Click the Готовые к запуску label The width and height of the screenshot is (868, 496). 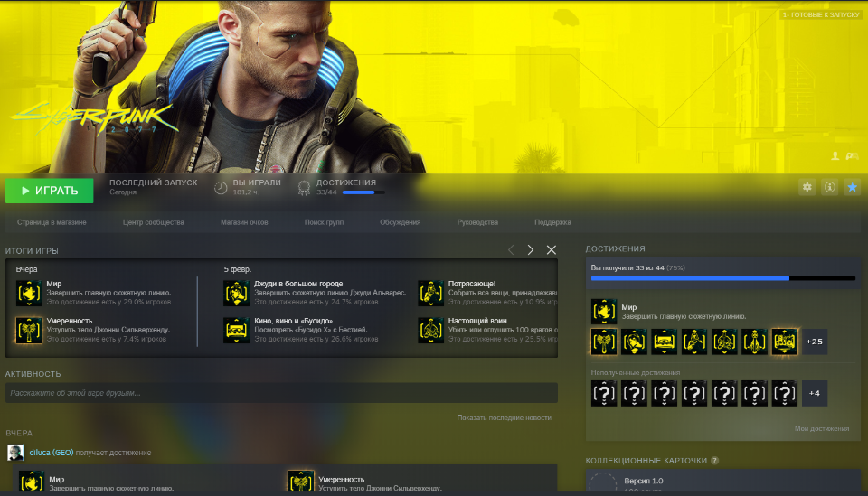820,15
